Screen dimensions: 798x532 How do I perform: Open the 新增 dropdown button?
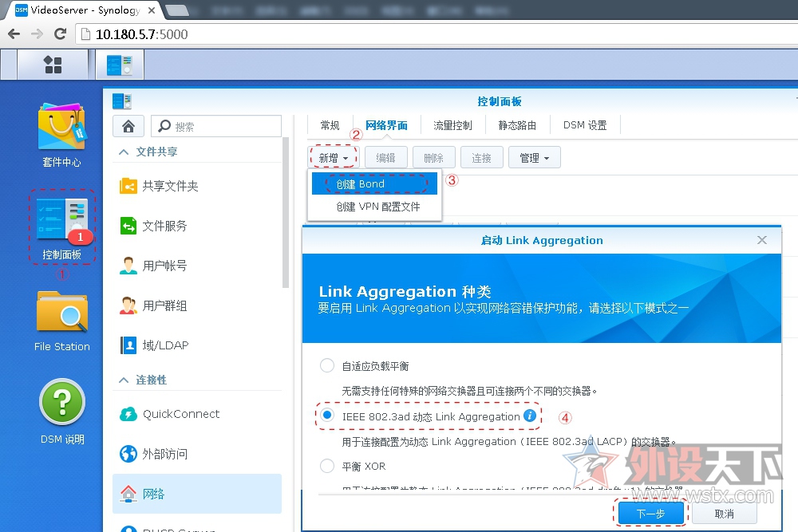334,158
